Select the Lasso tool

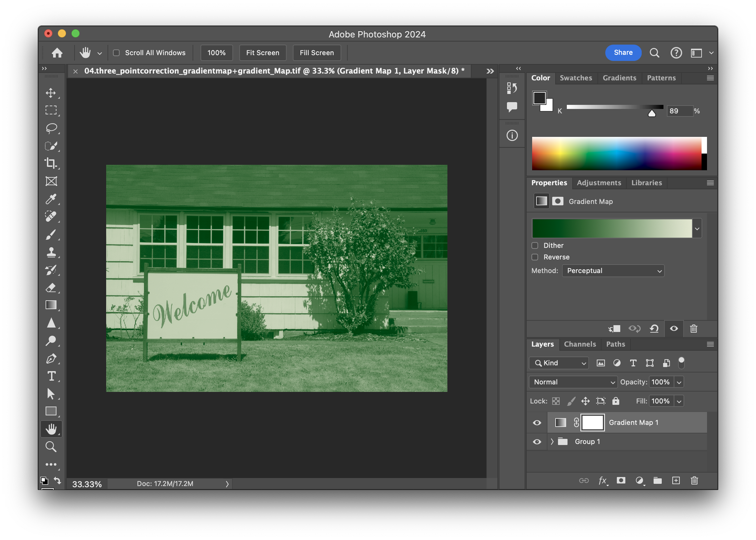coord(51,128)
